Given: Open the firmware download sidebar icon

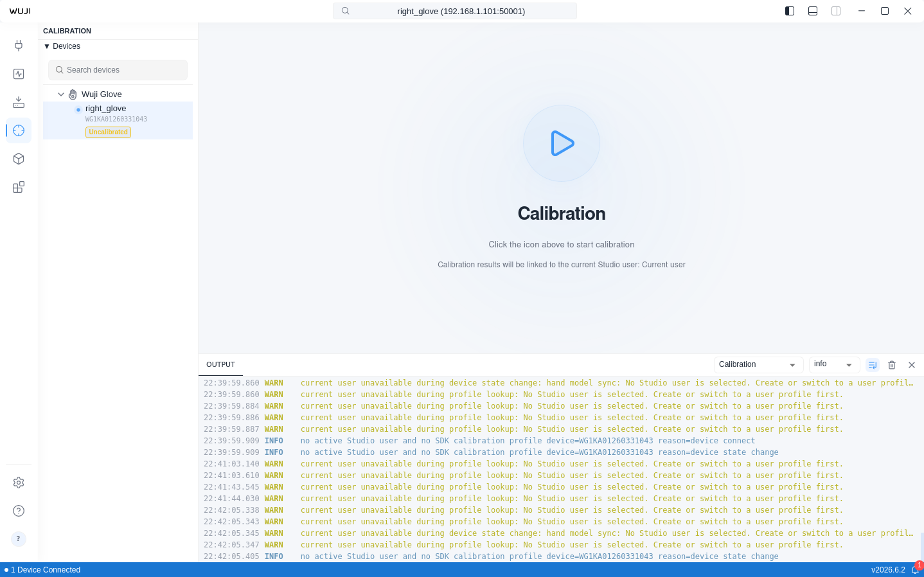Looking at the screenshot, I should [19, 102].
